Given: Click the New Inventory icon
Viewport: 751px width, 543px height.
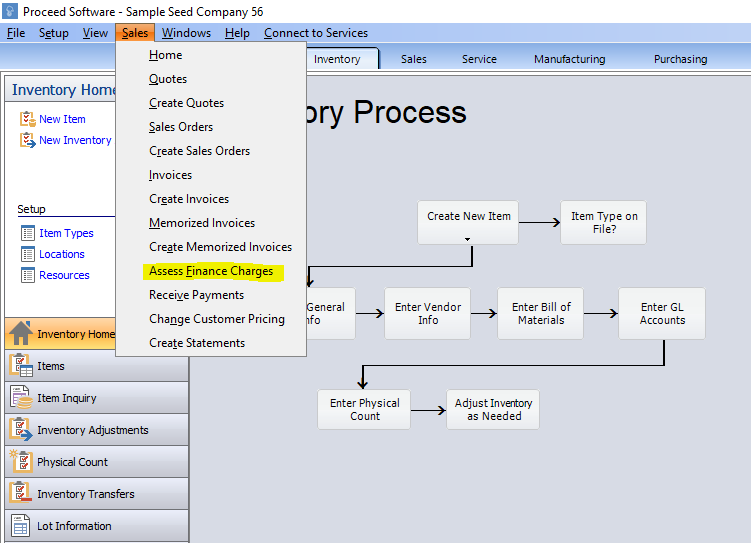Looking at the screenshot, I should pyautogui.click(x=27, y=140).
